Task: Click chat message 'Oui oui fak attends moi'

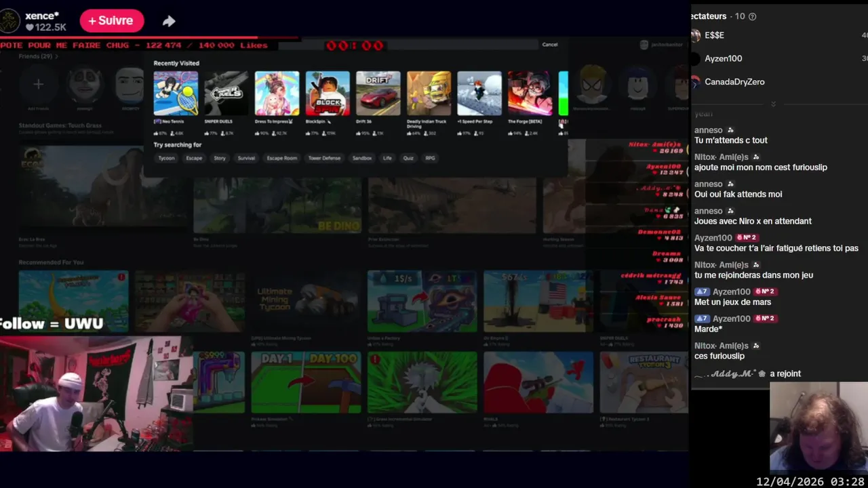Action: (x=738, y=194)
